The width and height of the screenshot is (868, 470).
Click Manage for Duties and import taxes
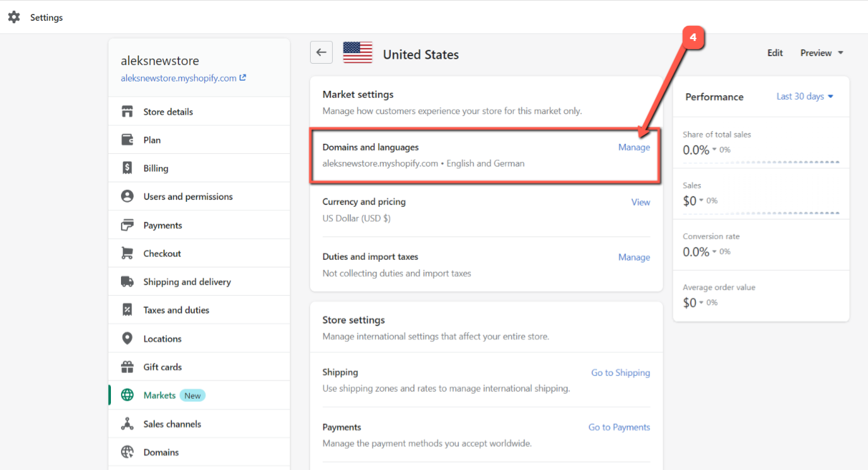coord(634,257)
